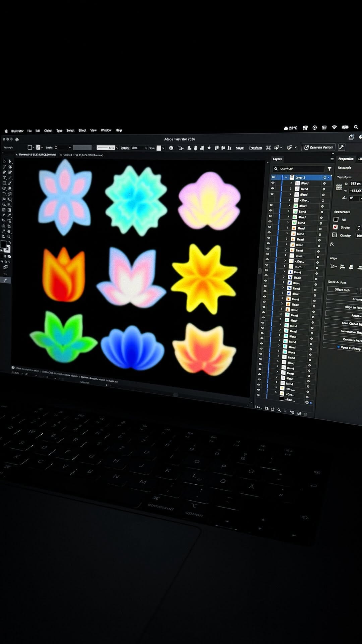
Task: Open the Object menu
Action: pyautogui.click(x=48, y=131)
